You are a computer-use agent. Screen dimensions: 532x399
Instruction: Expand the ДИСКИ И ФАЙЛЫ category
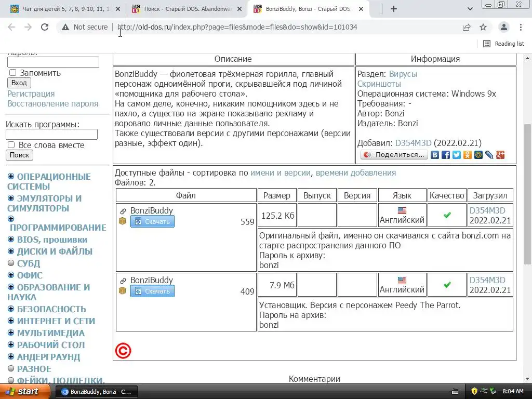[11, 251]
